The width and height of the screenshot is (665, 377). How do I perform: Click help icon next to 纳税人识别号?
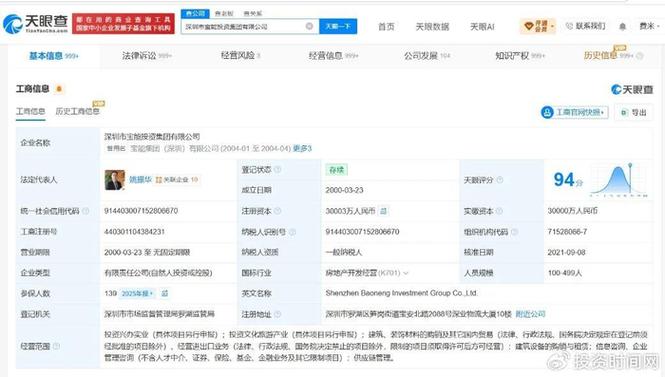292,232
